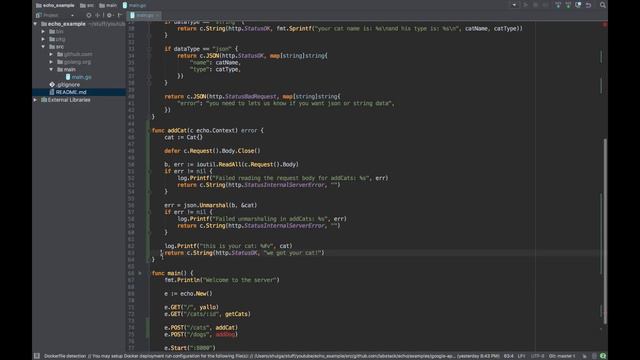Click the editor vertical scrollbar thumb
The image size is (640, 360).
[x=605, y=231]
